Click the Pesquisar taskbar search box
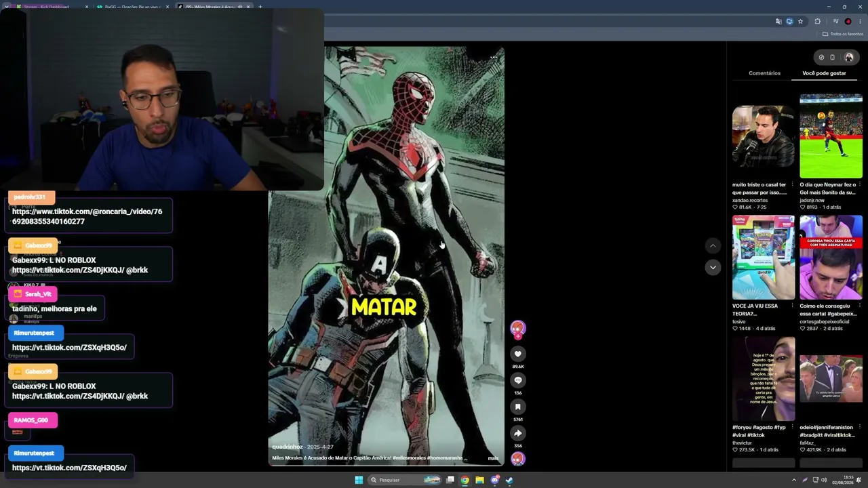The image size is (868, 488). (x=404, y=480)
